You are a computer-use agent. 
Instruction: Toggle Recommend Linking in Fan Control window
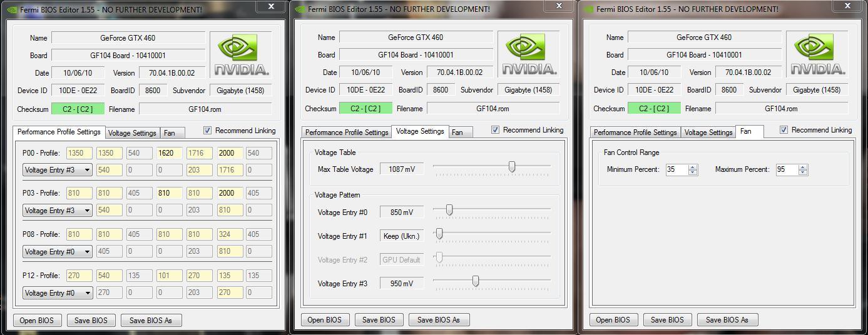tap(784, 130)
